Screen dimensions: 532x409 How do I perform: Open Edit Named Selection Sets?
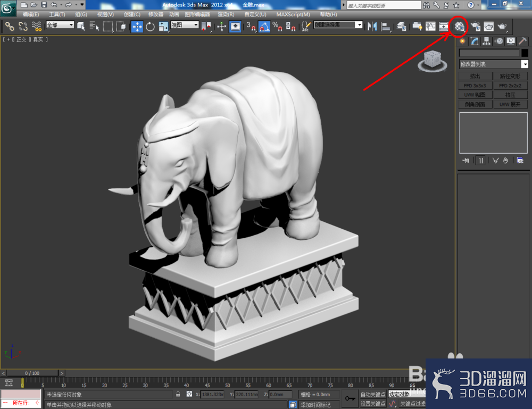[306, 27]
